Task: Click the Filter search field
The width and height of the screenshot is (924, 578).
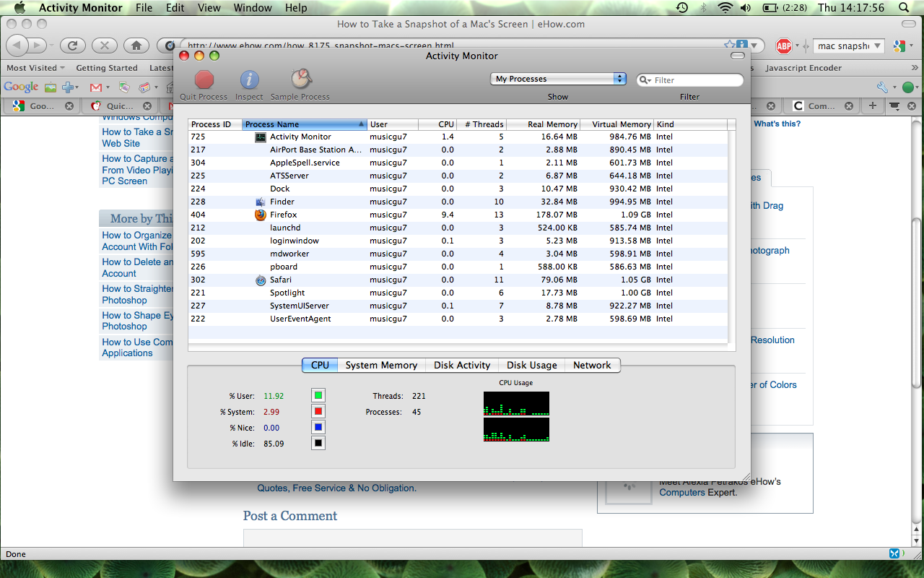Action: (690, 80)
